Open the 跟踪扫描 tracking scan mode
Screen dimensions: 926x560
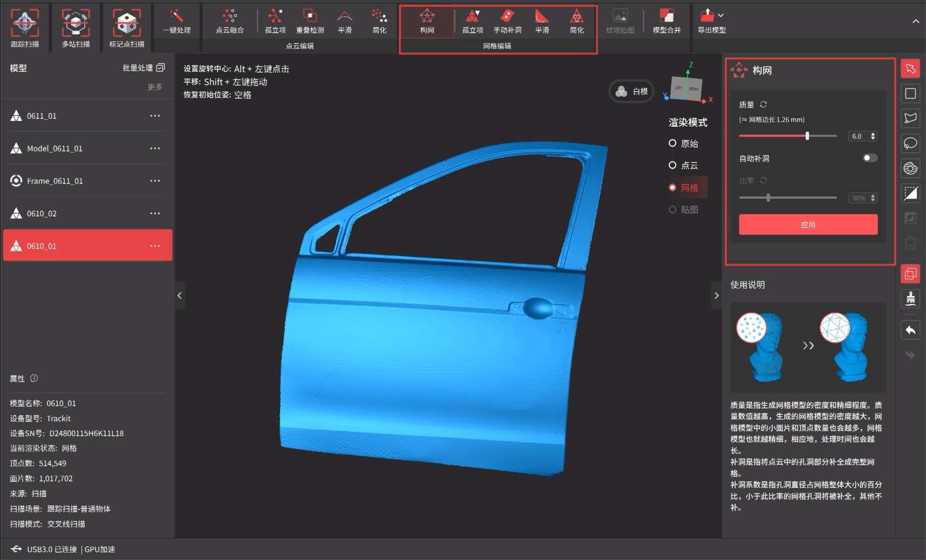click(25, 27)
